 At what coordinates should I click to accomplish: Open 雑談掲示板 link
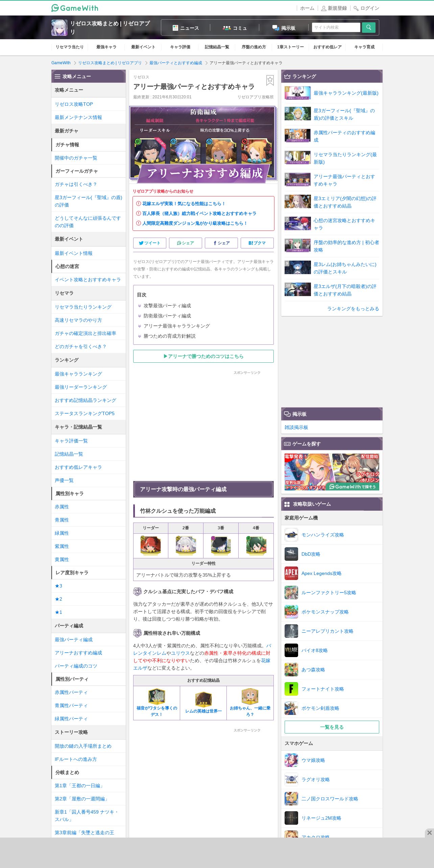pyautogui.click(x=296, y=427)
